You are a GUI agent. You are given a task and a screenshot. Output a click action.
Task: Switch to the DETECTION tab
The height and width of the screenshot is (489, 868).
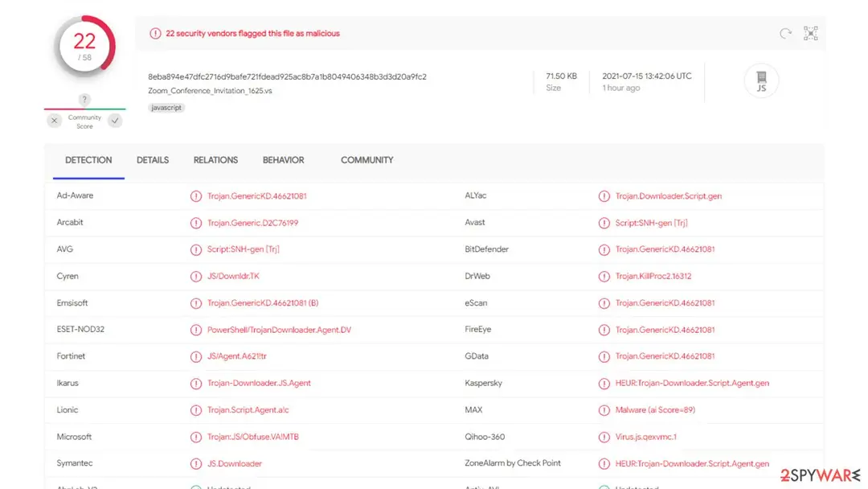coord(88,160)
